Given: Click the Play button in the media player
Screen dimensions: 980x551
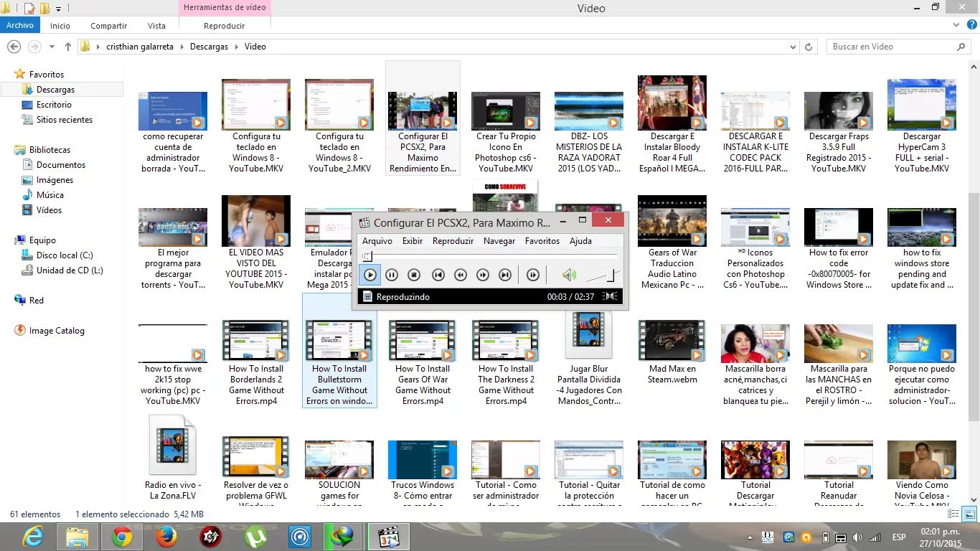Looking at the screenshot, I should (370, 275).
